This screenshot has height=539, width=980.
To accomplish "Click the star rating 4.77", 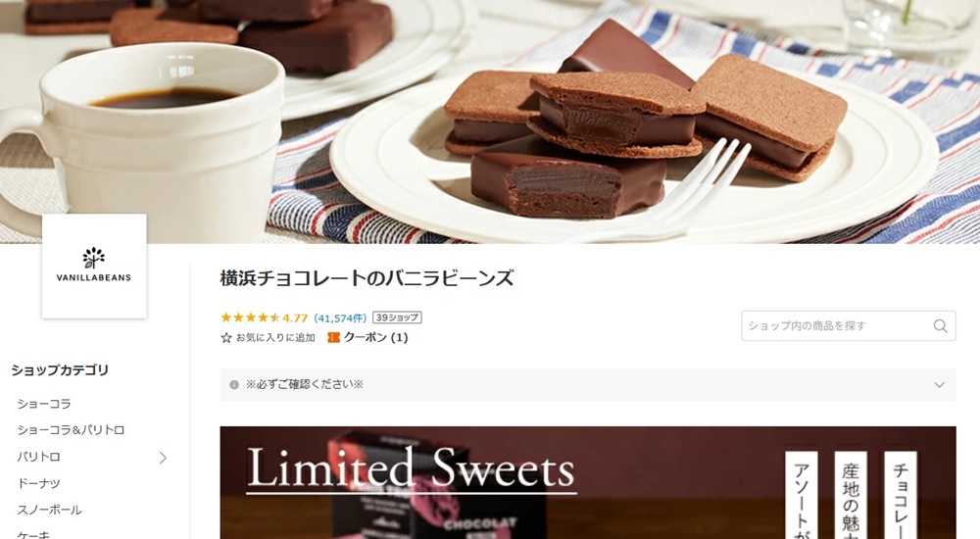I will tap(265, 318).
